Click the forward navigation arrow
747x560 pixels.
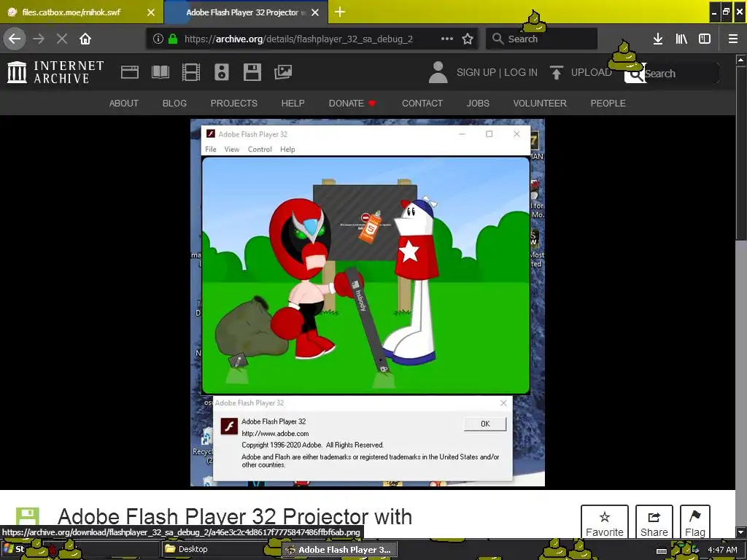pyautogui.click(x=39, y=39)
